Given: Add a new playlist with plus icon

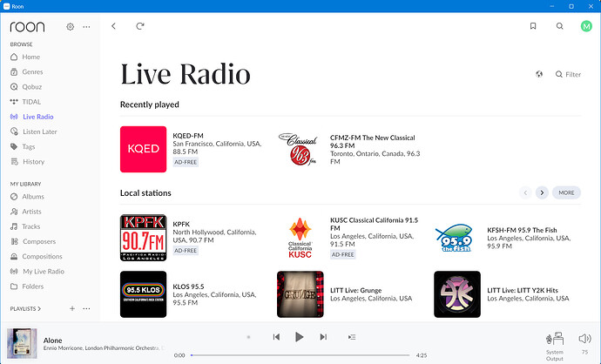Looking at the screenshot, I should tap(72, 308).
